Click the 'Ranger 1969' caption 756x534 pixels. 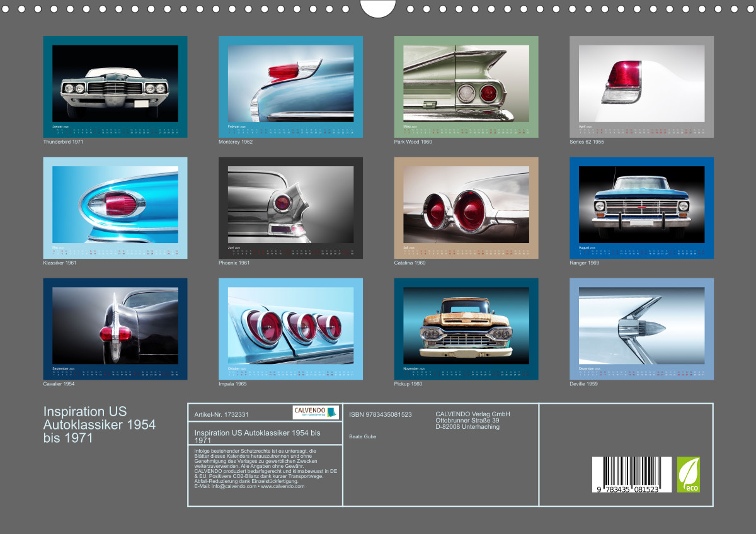tap(584, 263)
